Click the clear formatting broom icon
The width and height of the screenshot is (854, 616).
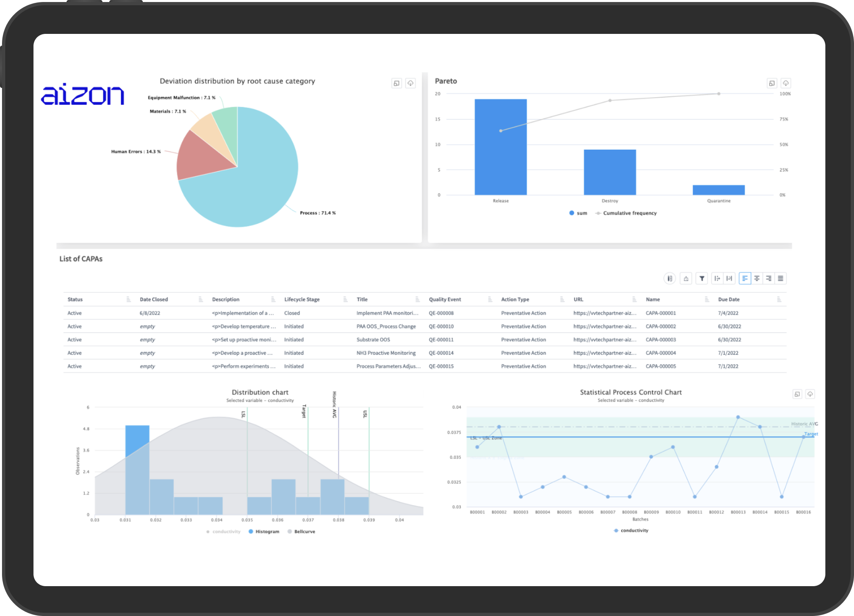coord(686,278)
